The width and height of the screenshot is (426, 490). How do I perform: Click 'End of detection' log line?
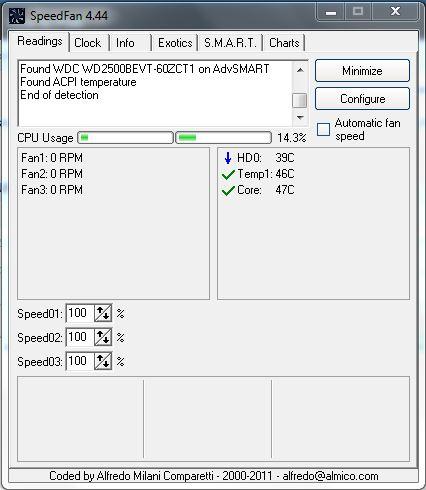tap(59, 95)
